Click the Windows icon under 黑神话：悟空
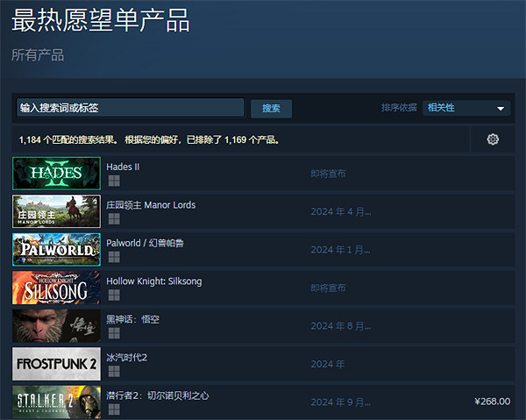This screenshot has width=526, height=420. 113,333
